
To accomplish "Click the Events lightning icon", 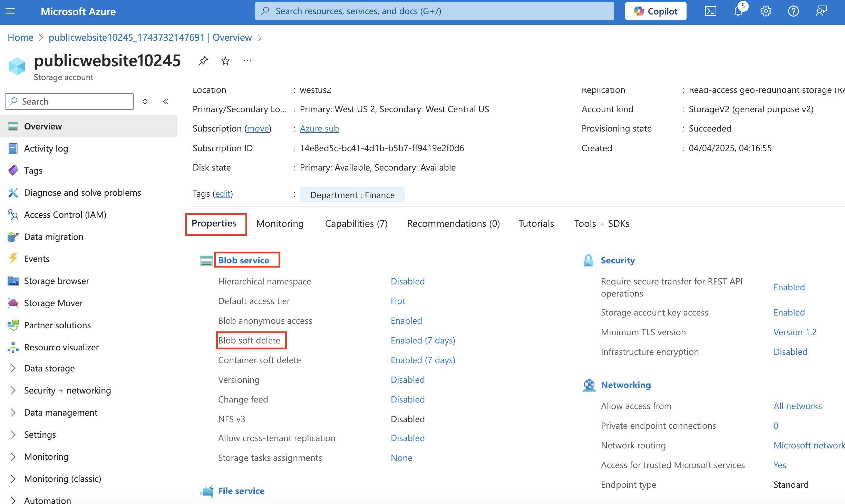I will 13,259.
